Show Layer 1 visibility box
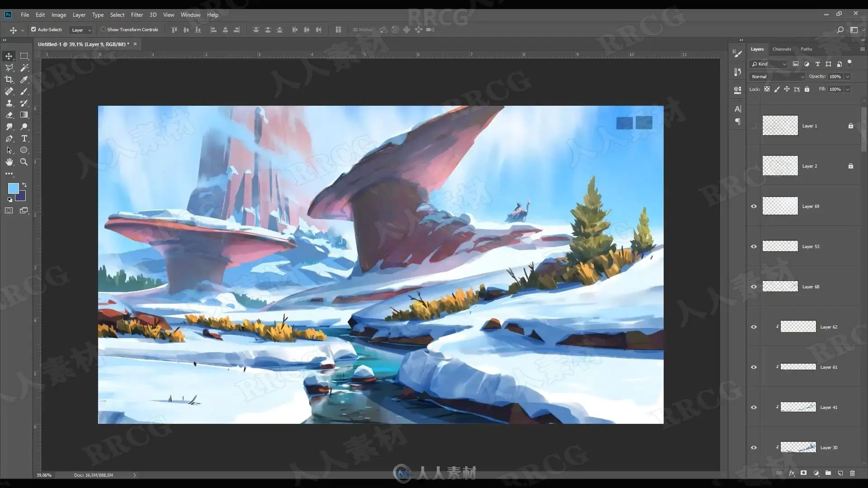Screen dimensions: 868x488 click(754, 126)
